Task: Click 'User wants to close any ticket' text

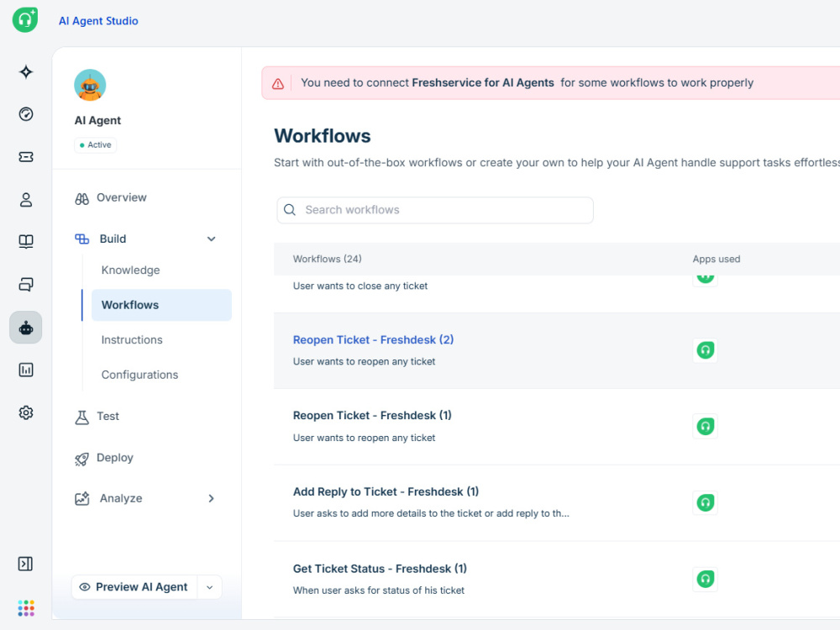Action: pyautogui.click(x=360, y=286)
